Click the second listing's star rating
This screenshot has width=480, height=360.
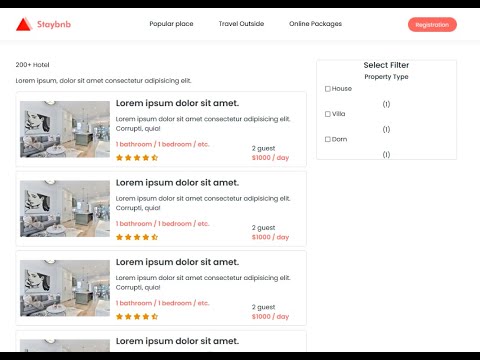click(x=137, y=237)
